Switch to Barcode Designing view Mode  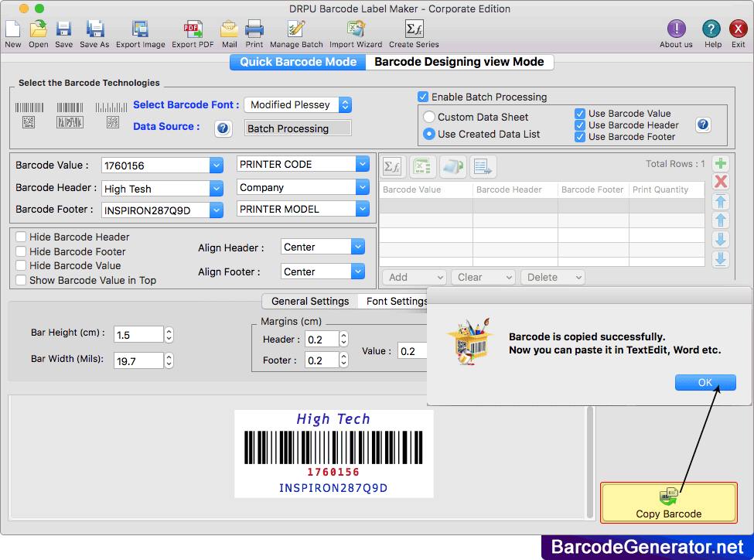coord(459,62)
